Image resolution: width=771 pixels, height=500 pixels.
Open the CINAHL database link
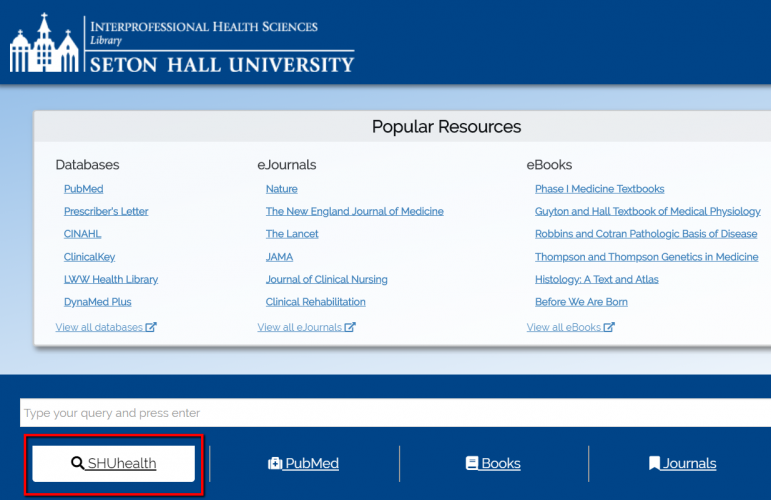(x=82, y=234)
